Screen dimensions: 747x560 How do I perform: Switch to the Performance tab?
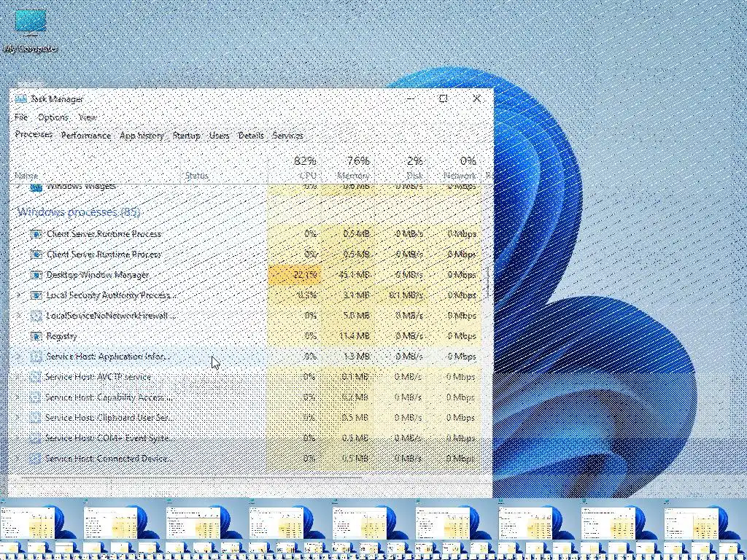[x=86, y=136]
